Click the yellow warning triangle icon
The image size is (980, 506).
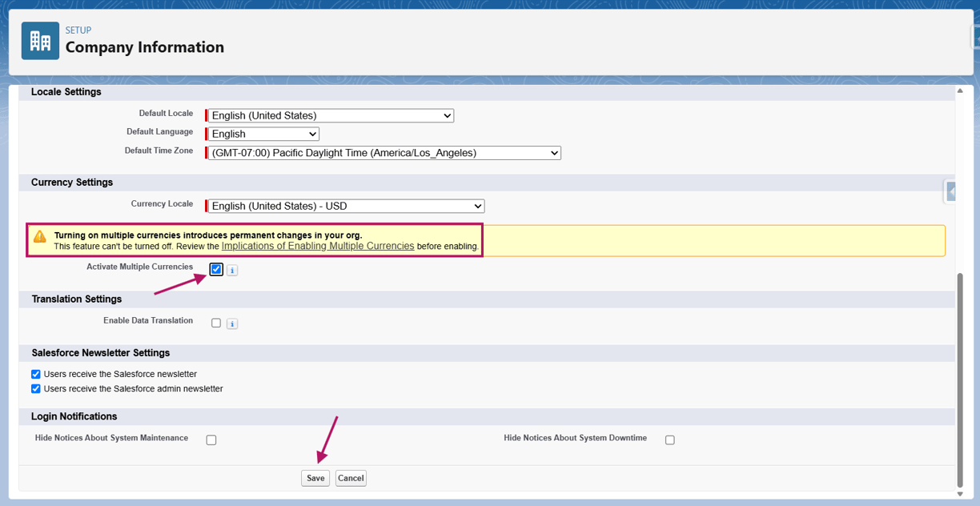point(39,236)
